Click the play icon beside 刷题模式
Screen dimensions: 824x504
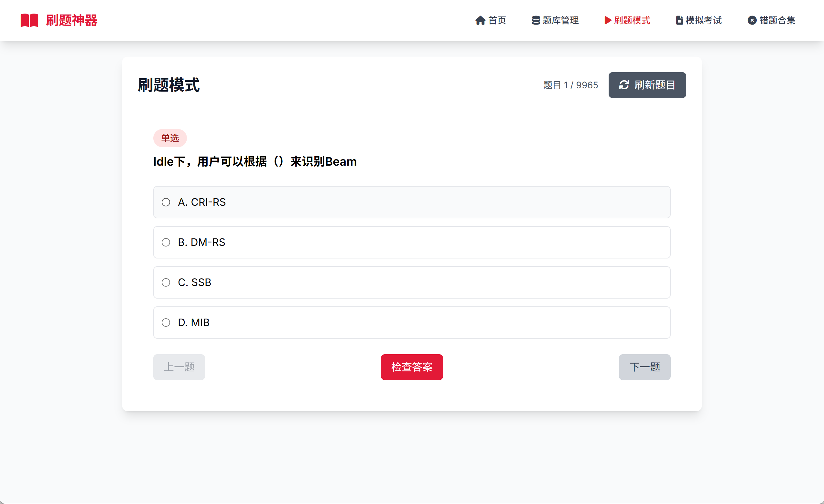[x=608, y=20]
